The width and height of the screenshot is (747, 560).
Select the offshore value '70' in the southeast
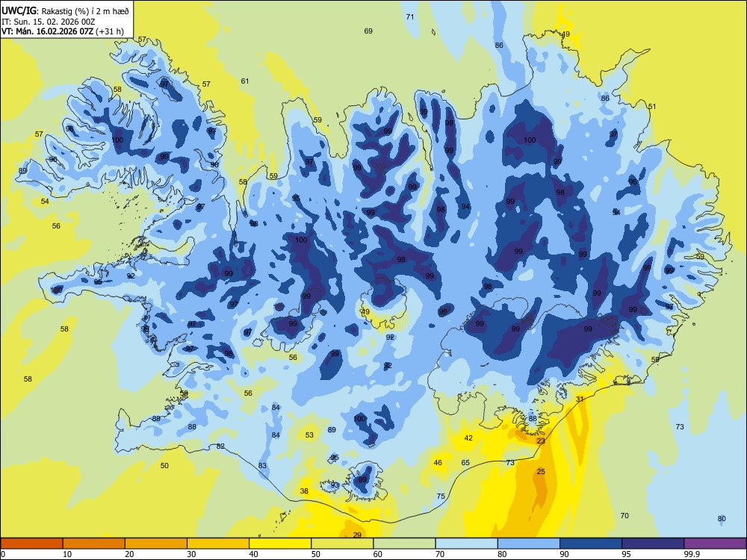pos(624,516)
